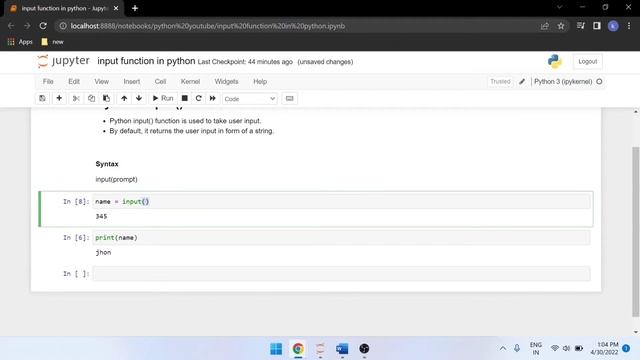Click the Jupyter logo
The image size is (640, 360).
(x=63, y=61)
